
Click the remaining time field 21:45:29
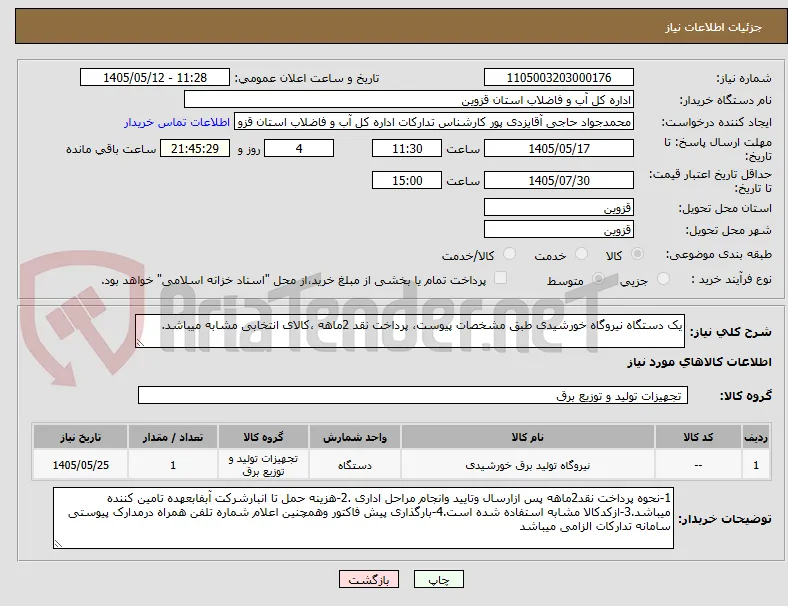click(195, 148)
